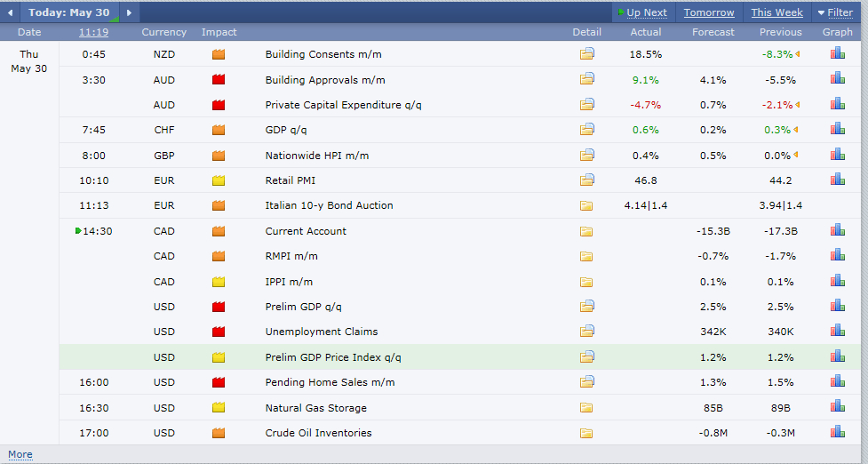Show graph for Prelim GDP Price Index q/q
Image resolution: width=868 pixels, height=464 pixels.
(838, 356)
